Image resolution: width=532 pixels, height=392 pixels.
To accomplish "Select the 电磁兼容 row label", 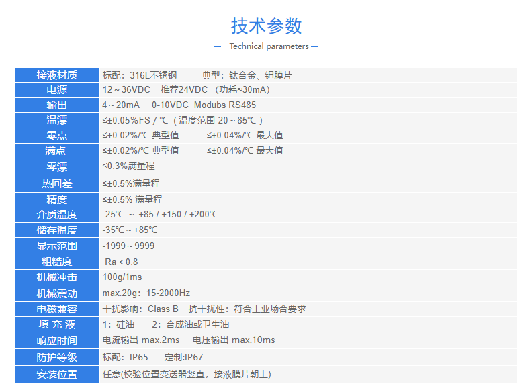I will [x=57, y=309].
